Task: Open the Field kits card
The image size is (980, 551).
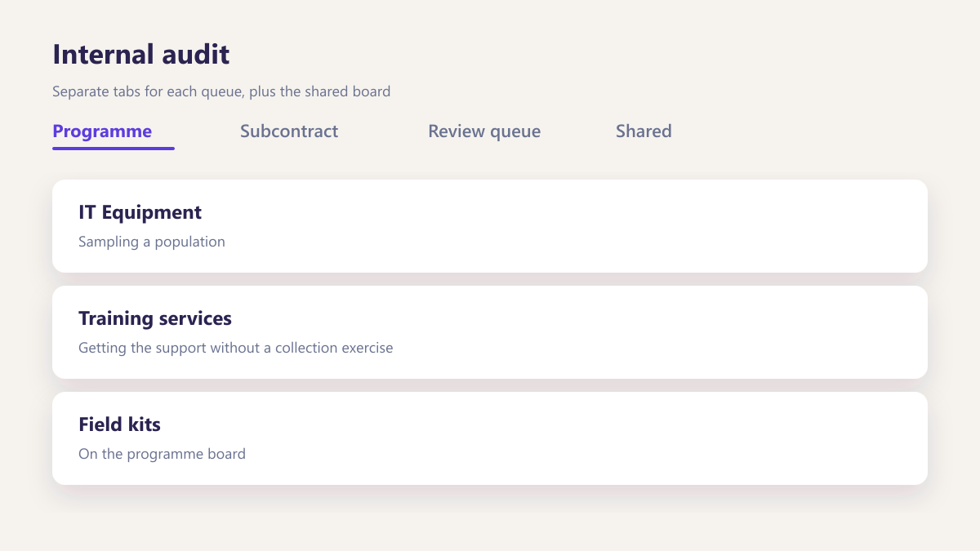Action: pos(490,438)
